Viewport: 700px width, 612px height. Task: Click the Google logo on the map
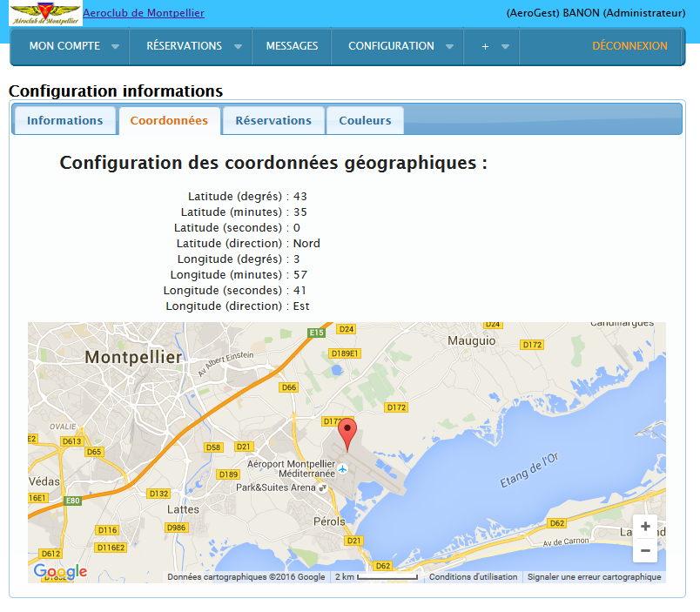pos(60,570)
